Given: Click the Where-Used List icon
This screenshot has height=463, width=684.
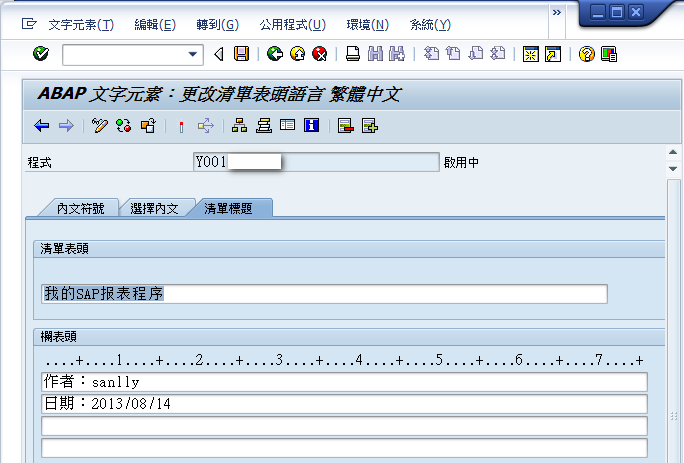Looking at the screenshot, I should (206, 126).
